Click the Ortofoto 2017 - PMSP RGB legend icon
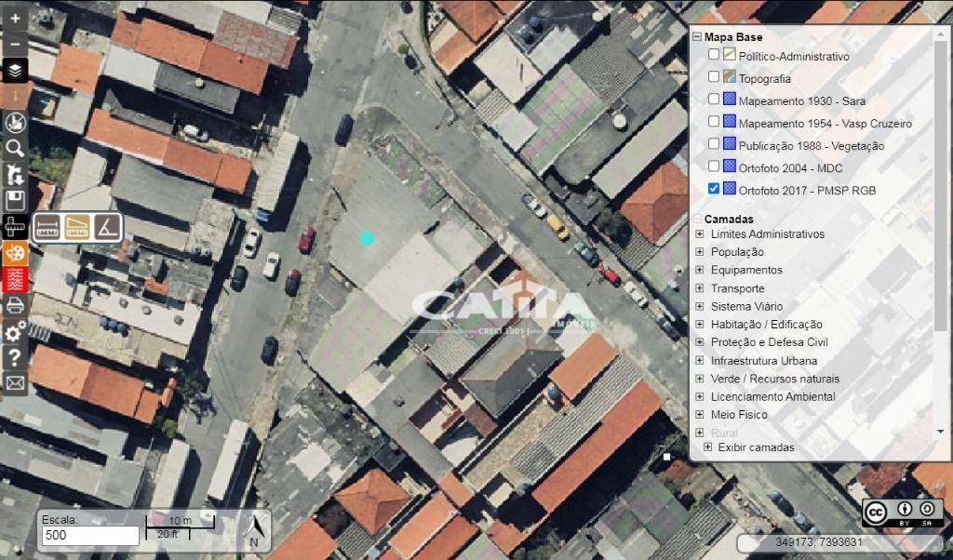The height and width of the screenshot is (560, 953). pyautogui.click(x=730, y=188)
